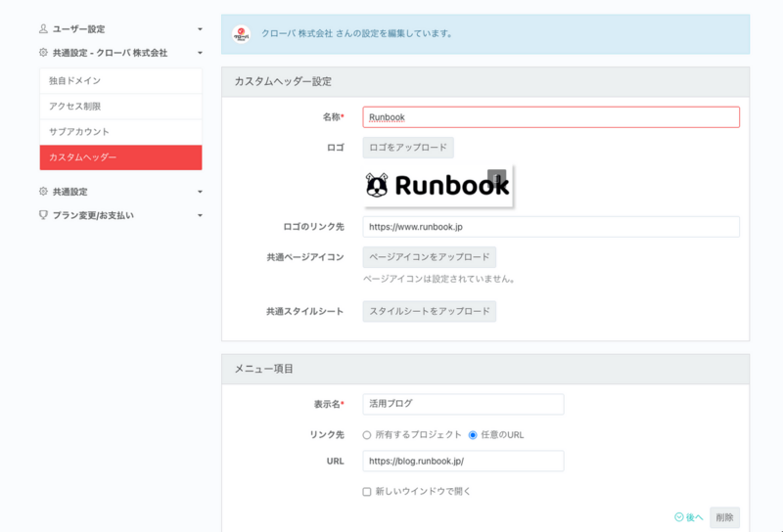Viewport: 783px width, 532px height.
Task: Click the user icon beside ユーザー設定
Action: 43,29
